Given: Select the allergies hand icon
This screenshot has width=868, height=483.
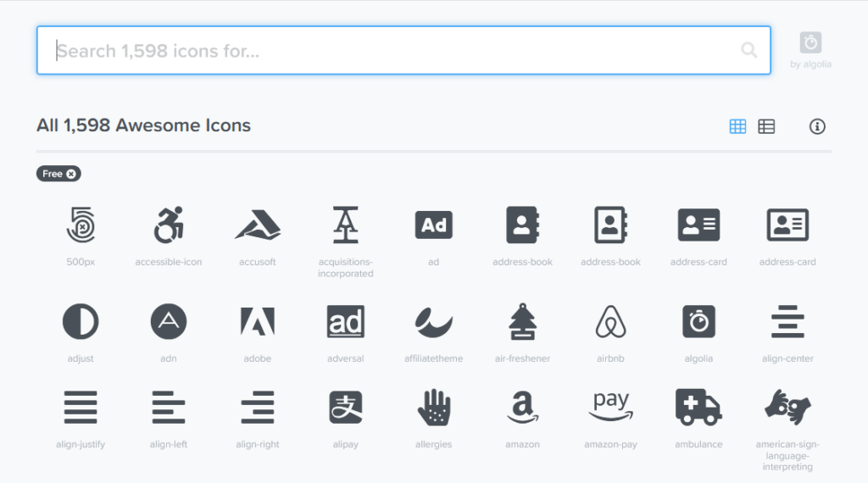Looking at the screenshot, I should coord(433,408).
